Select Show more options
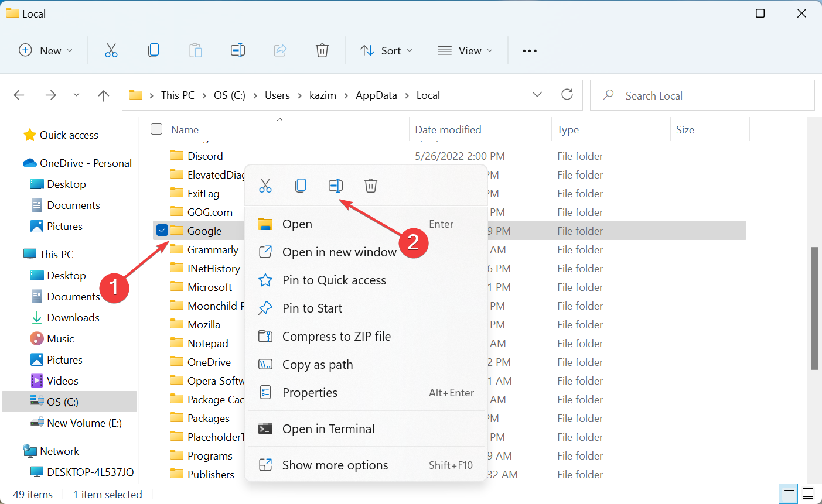 point(367,465)
